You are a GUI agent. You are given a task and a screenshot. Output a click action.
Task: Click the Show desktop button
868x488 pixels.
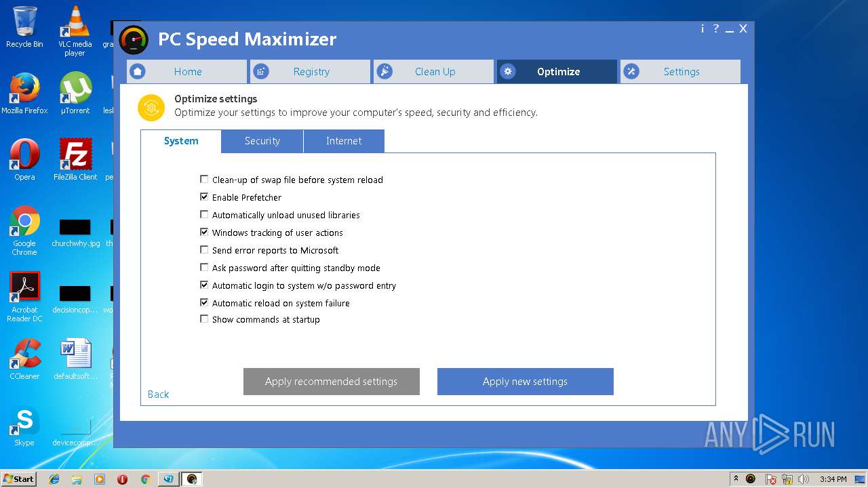coord(861,479)
